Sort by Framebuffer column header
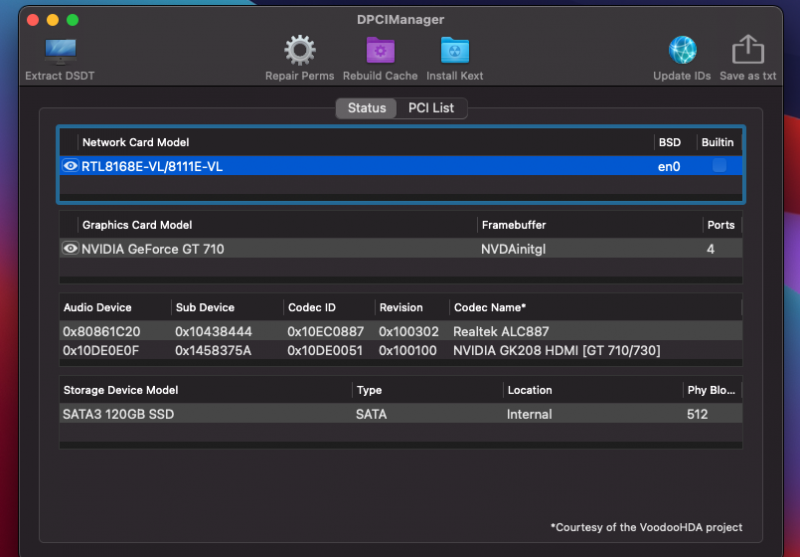Screen dimensions: 800x557 (x=513, y=225)
